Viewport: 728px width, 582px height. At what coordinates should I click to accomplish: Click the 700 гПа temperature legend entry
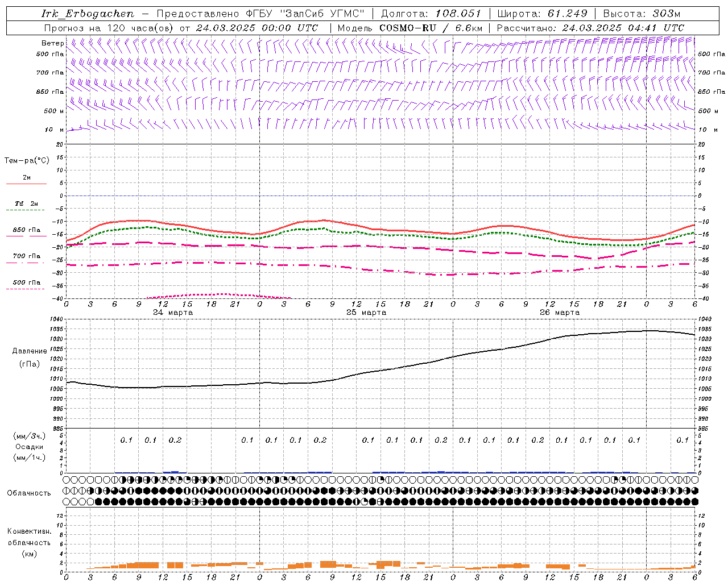(27, 256)
